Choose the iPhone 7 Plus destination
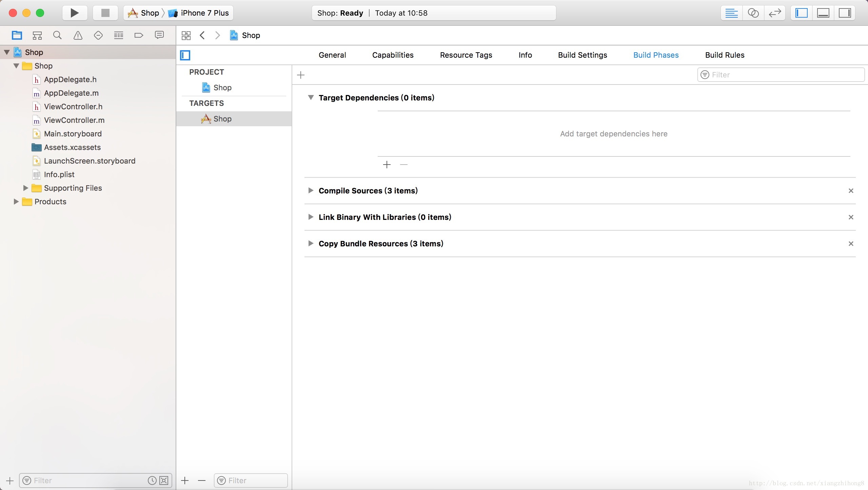The image size is (868, 490). 199,13
